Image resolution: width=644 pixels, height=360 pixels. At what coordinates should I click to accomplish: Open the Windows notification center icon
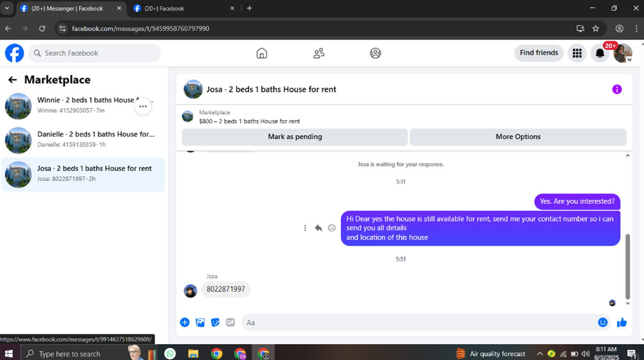(631, 354)
